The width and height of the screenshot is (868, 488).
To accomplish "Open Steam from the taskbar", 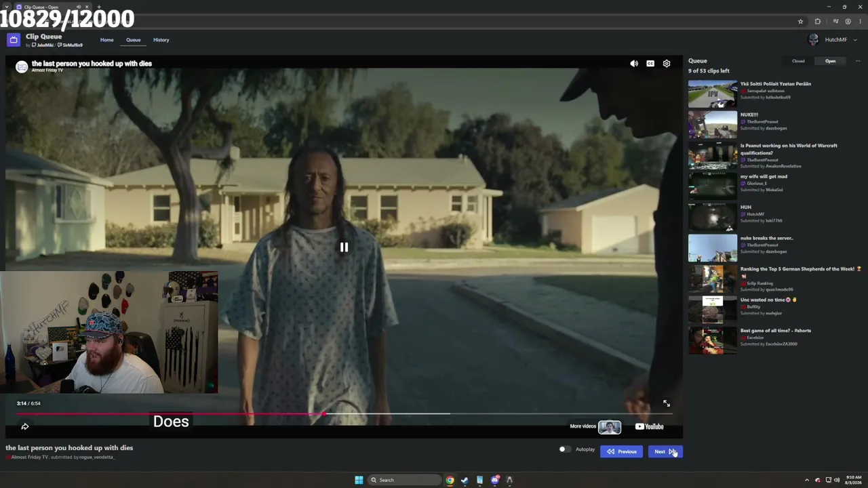I will pos(465,480).
